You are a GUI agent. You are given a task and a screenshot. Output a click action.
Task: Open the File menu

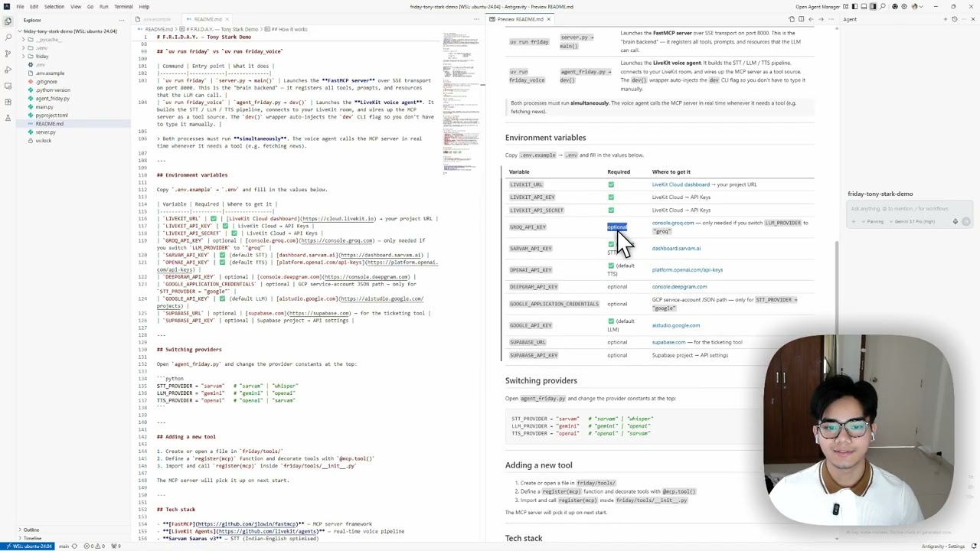(20, 7)
